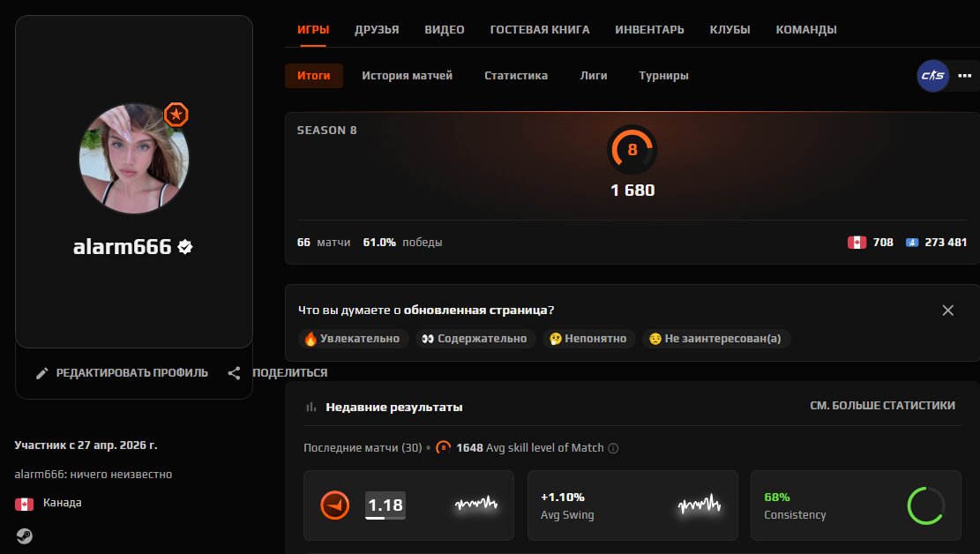Open СМ. БОЛЬШЕ СТАТИСТИКИ link
The image size is (980, 554).
point(882,405)
